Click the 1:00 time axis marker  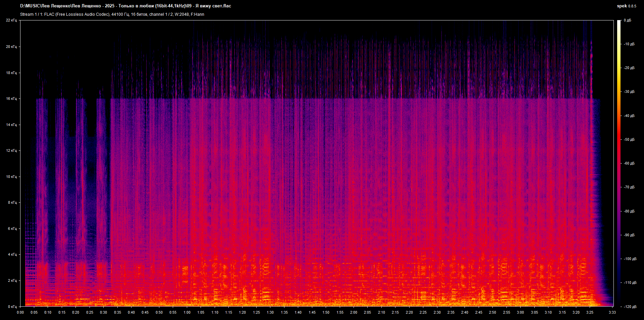[x=187, y=312]
